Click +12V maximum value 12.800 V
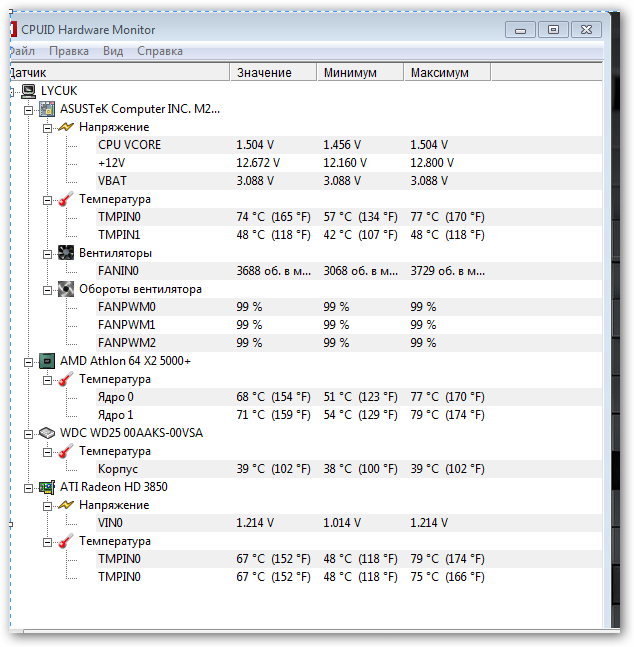The image size is (634, 647). 432,163
